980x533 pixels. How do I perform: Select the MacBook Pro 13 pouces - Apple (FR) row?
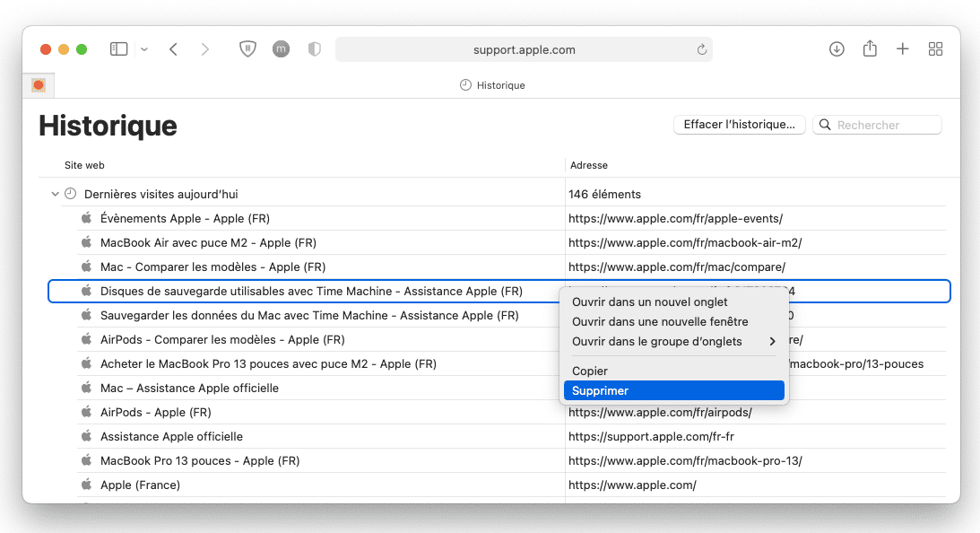point(499,461)
